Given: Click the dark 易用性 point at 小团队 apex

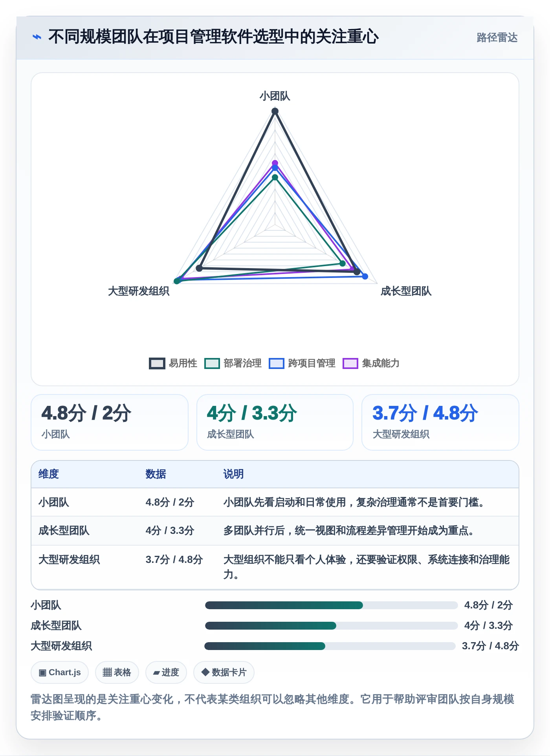Looking at the screenshot, I should pyautogui.click(x=275, y=111).
